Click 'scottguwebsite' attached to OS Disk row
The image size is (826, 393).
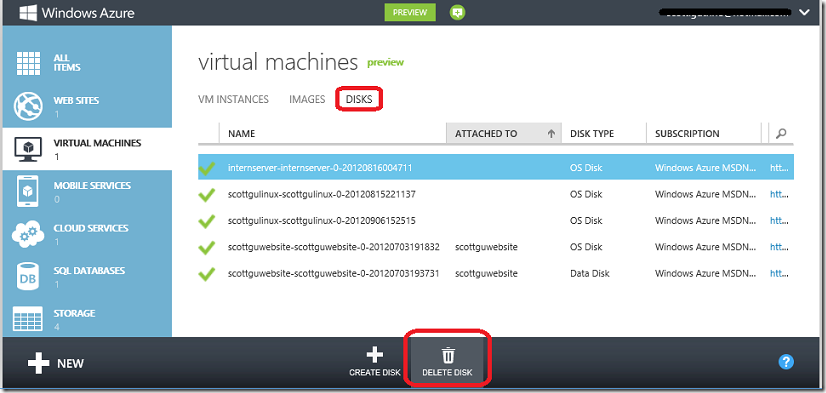click(486, 247)
